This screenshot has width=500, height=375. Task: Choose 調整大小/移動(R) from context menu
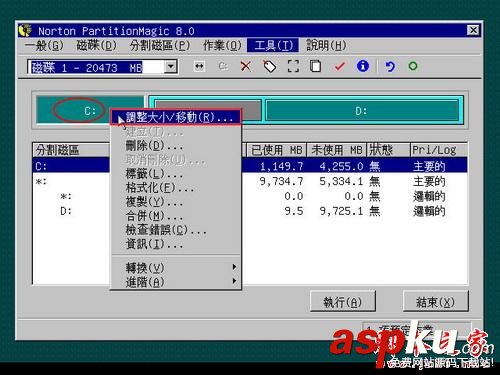click(x=175, y=117)
